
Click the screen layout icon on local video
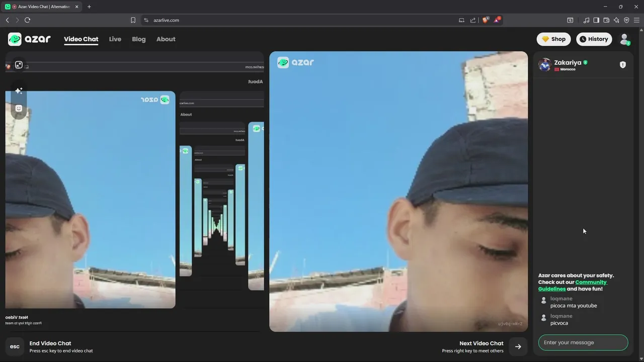19,65
